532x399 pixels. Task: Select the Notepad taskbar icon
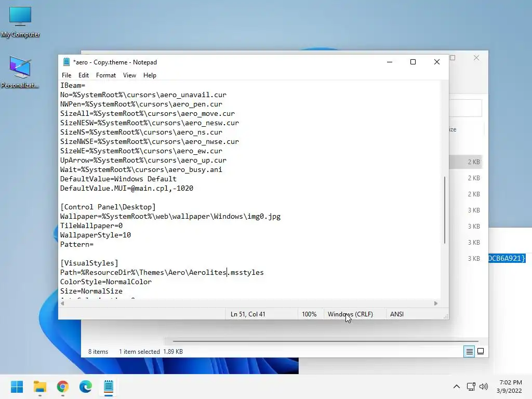pos(108,387)
